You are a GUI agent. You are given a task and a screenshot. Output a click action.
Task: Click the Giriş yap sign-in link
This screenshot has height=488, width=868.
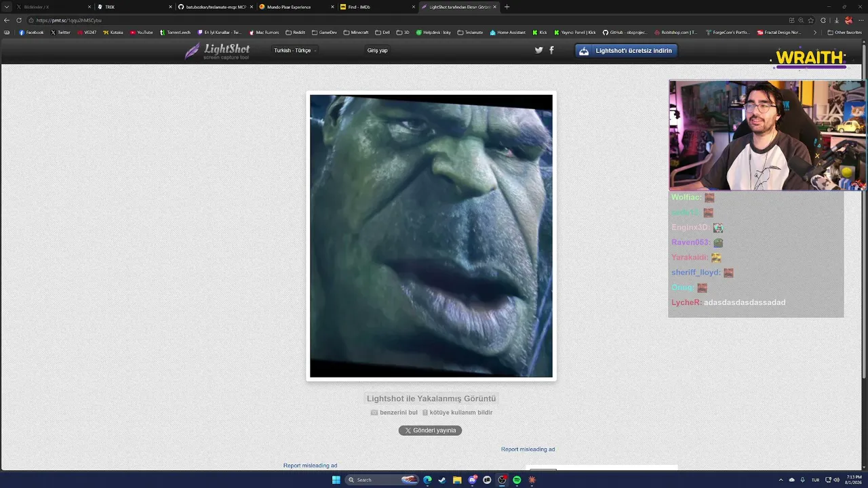(x=378, y=50)
